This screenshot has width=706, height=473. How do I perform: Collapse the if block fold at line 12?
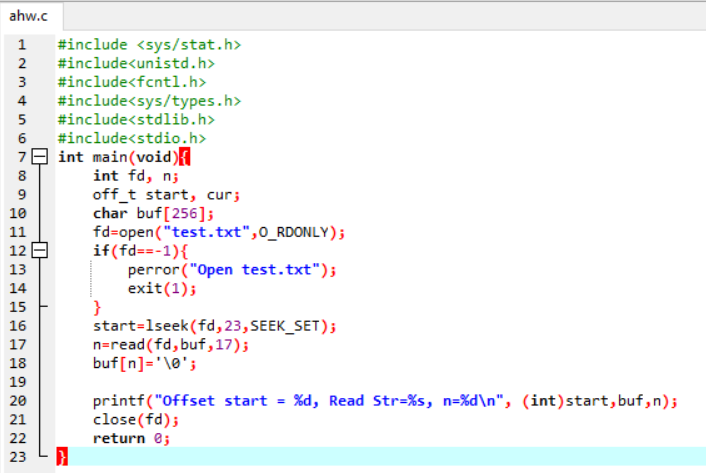click(x=40, y=250)
